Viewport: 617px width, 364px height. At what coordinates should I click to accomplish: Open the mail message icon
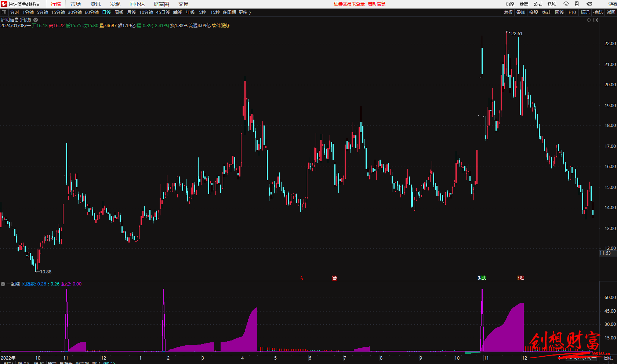point(589,4)
